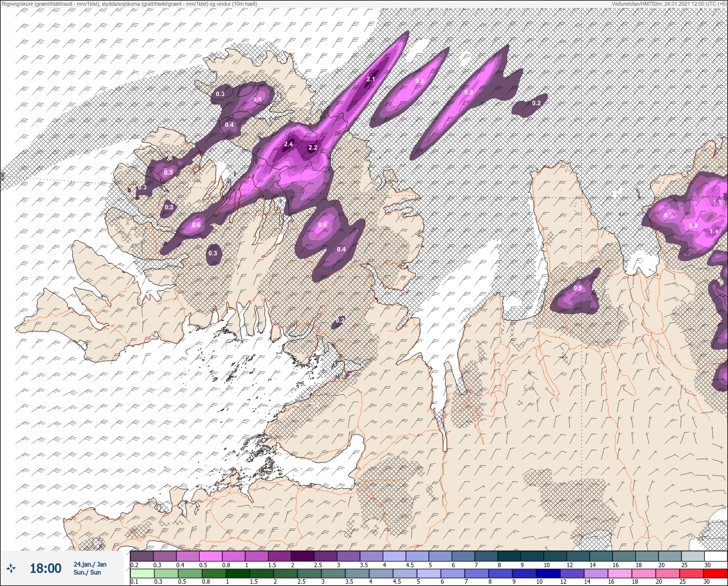Select the bright pink swatch in the upper legend row

pos(210,556)
